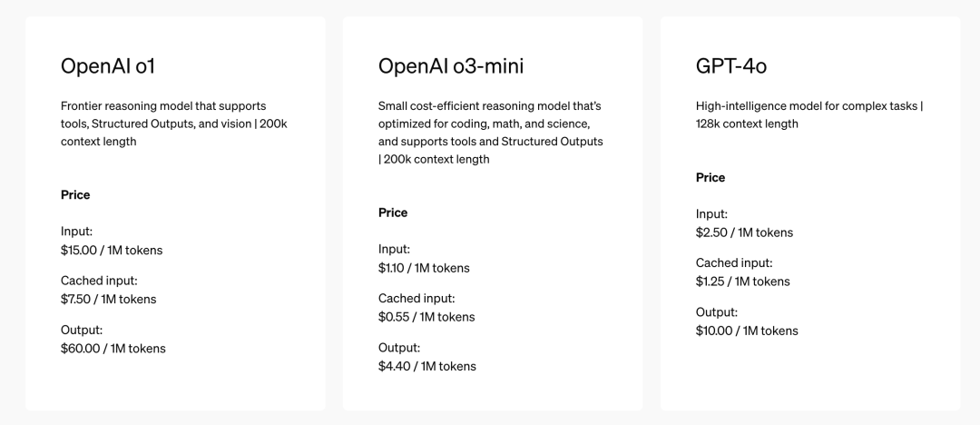Click the $2.50 / 1M tokens input price
Image resolution: width=980 pixels, height=425 pixels.
tap(744, 232)
